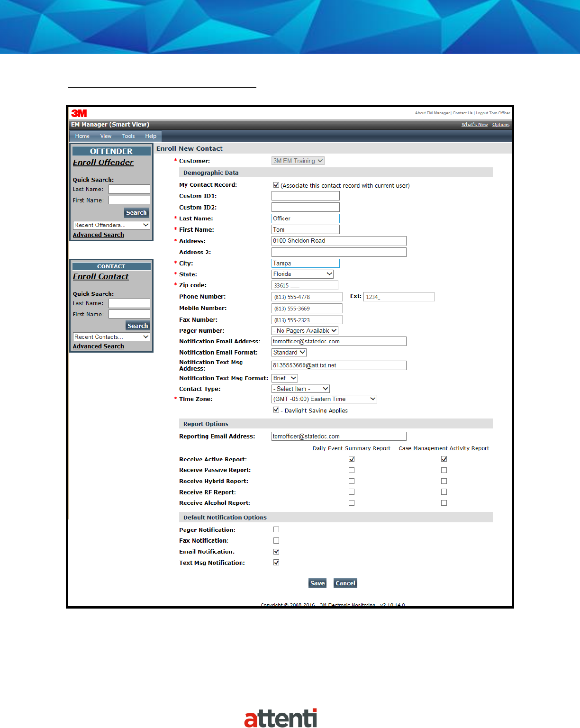Click Notification Text Msg Address field
The image size is (580, 728).
click(x=339, y=365)
